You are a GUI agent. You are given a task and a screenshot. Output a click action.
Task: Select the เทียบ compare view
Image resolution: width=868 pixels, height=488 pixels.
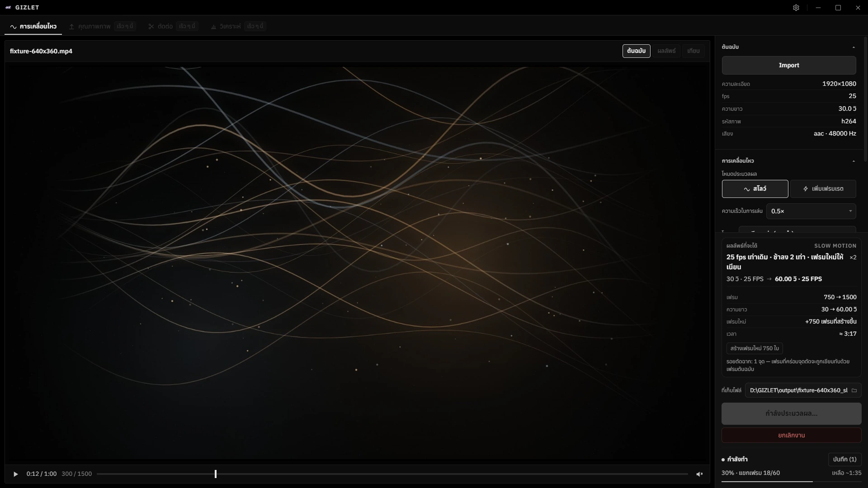click(x=693, y=51)
